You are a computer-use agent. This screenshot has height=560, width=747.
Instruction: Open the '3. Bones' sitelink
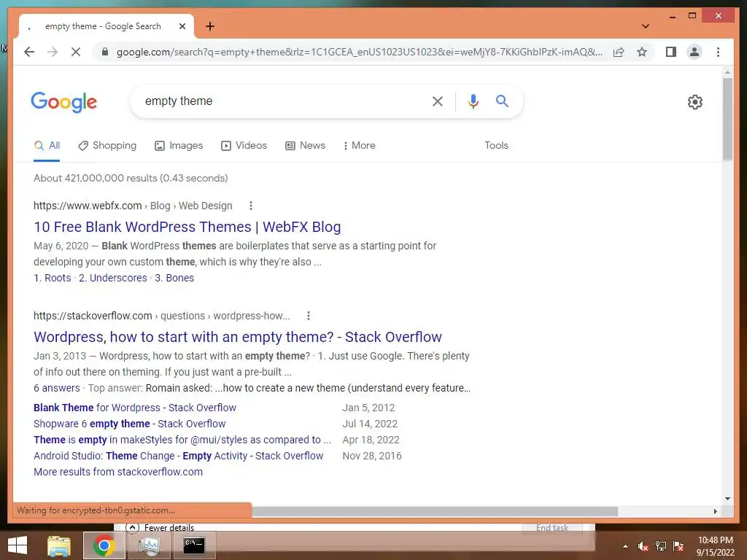point(174,278)
